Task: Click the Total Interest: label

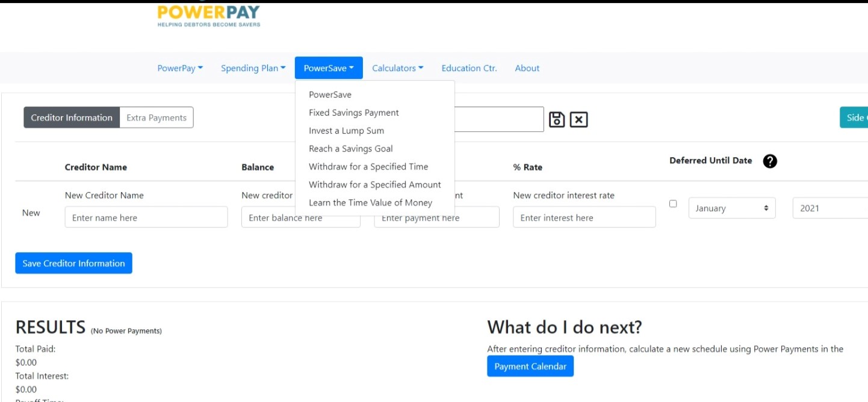Action: pos(42,376)
